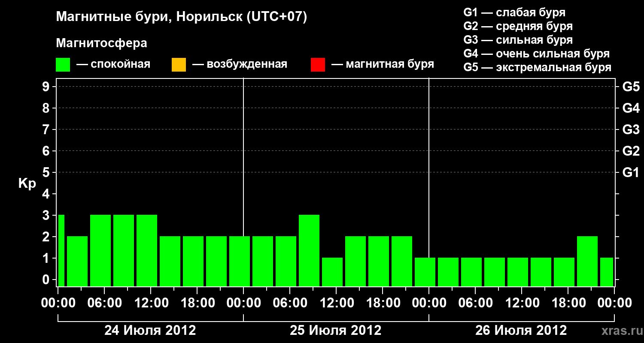Viewport: 644px width, 343px height.
Task: Click the bar crossing the 24–25 July midnight line
Action: tap(240, 261)
